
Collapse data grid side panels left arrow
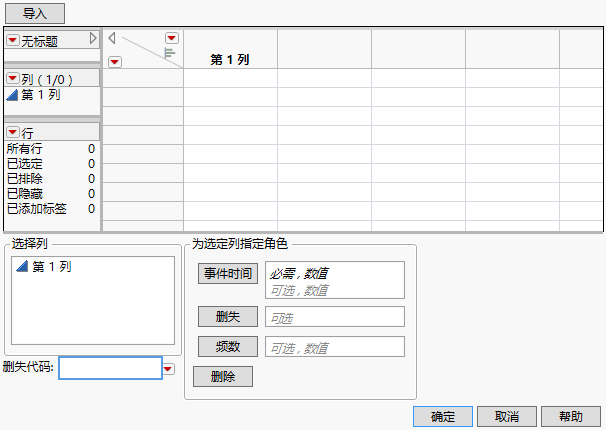pyautogui.click(x=112, y=38)
